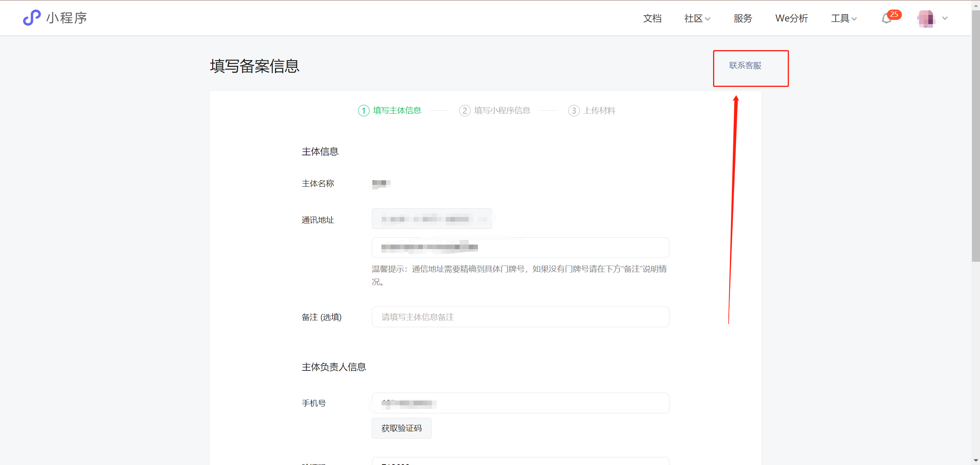Image resolution: width=980 pixels, height=465 pixels.
Task: Expand the 社区 dropdown menu
Action: [x=697, y=18]
